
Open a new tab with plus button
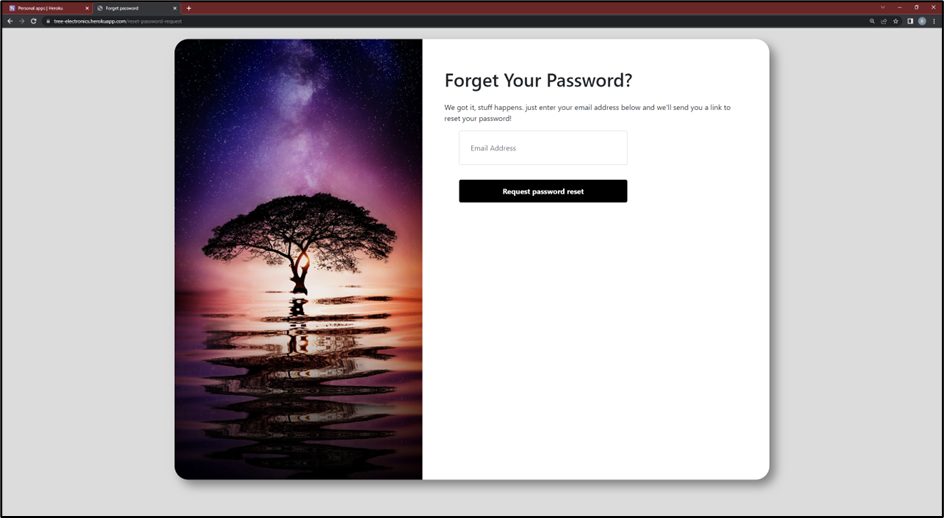pyautogui.click(x=188, y=8)
